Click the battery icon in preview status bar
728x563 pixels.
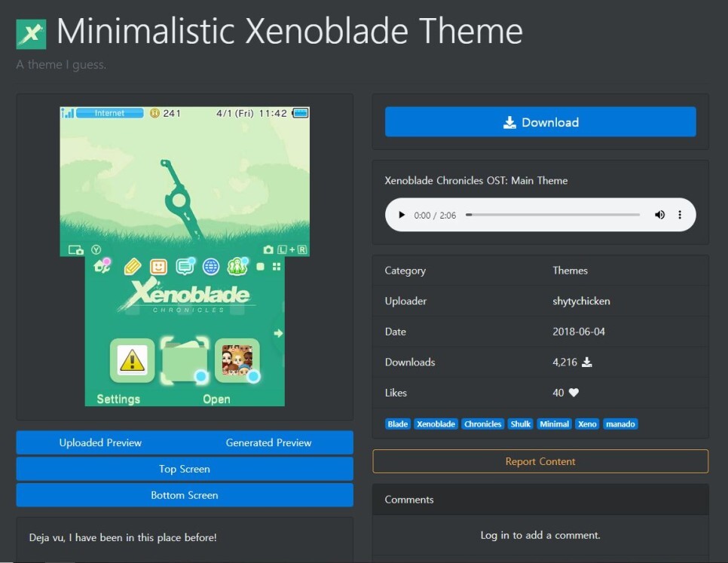point(300,113)
